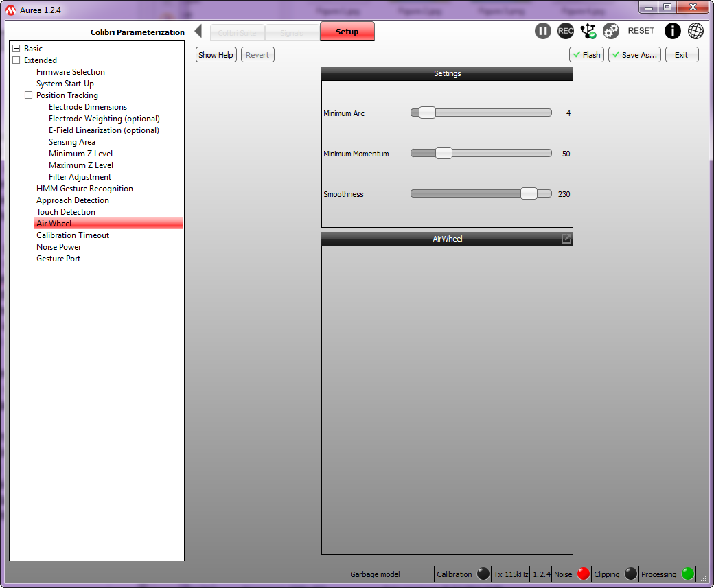Expand the Basic tree node
This screenshot has height=588, width=714.
click(16, 49)
